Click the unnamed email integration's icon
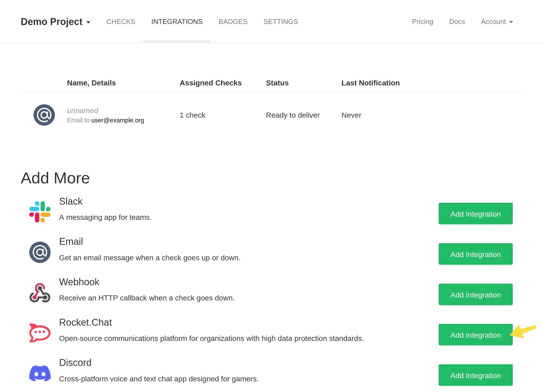Screen dimensions: 542x392 pos(44,115)
